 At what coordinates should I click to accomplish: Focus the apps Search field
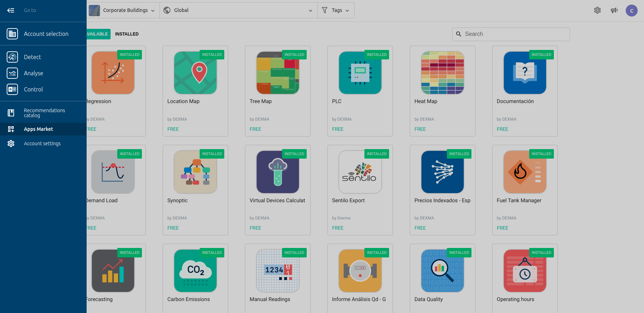(x=511, y=34)
